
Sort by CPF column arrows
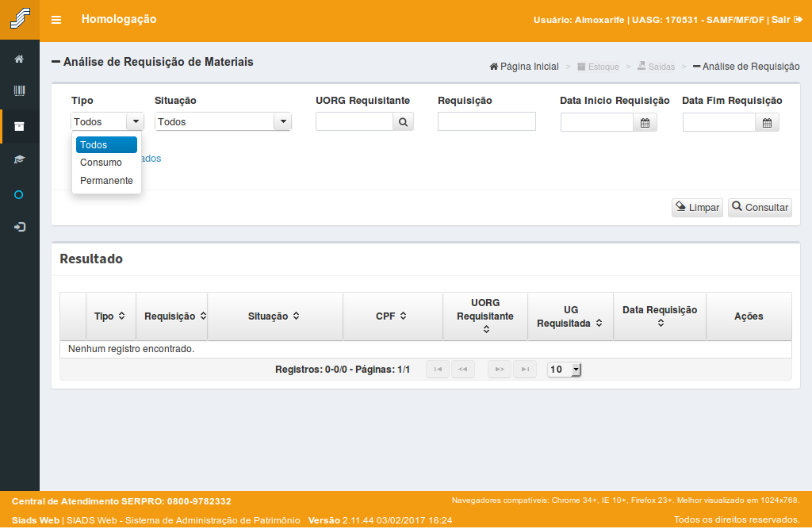(x=403, y=316)
